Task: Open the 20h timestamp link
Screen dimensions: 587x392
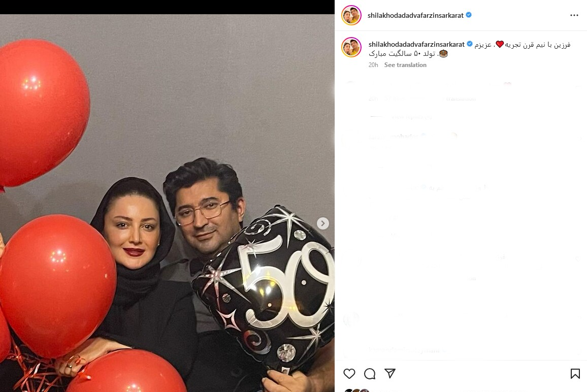Action: point(373,65)
